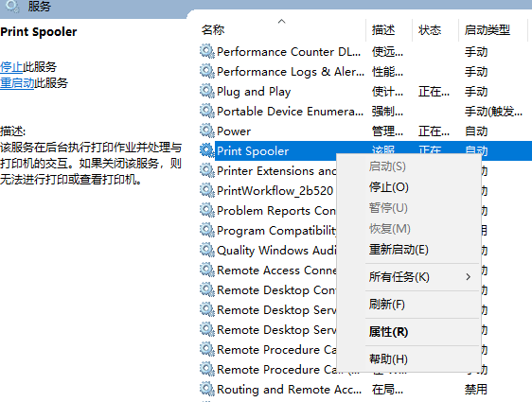Expand the 所有任务(K) submenu arrow
This screenshot has width=532, height=402.
click(469, 277)
